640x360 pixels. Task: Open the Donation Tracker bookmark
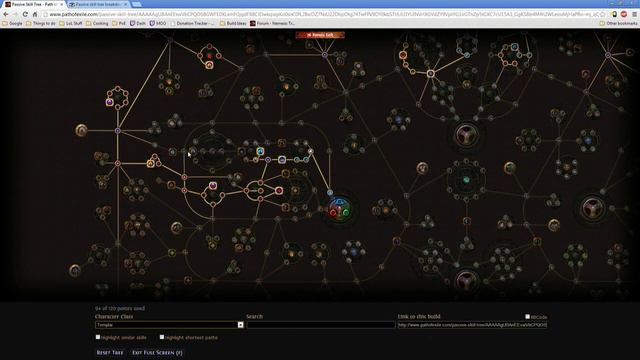(x=192, y=23)
